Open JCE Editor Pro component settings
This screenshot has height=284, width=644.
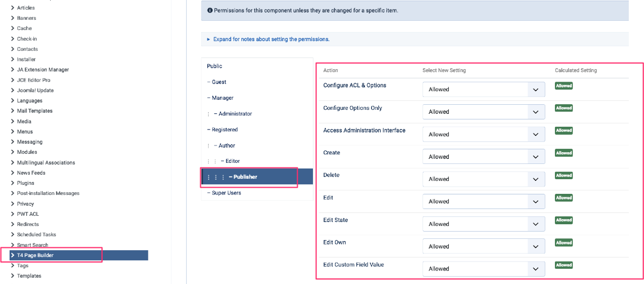[x=33, y=80]
